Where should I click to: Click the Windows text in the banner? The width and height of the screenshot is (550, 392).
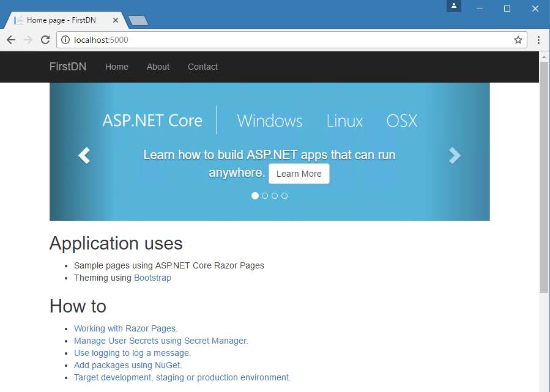coord(270,121)
